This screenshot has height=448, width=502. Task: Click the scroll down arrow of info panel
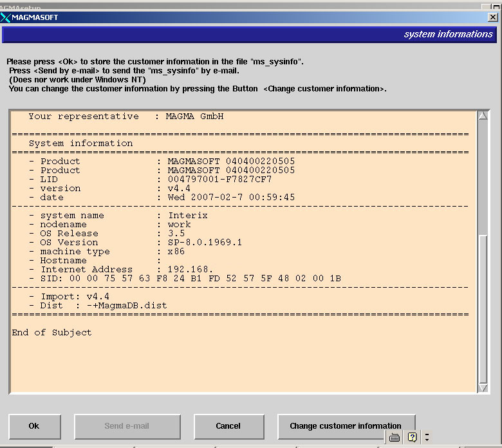point(483,387)
